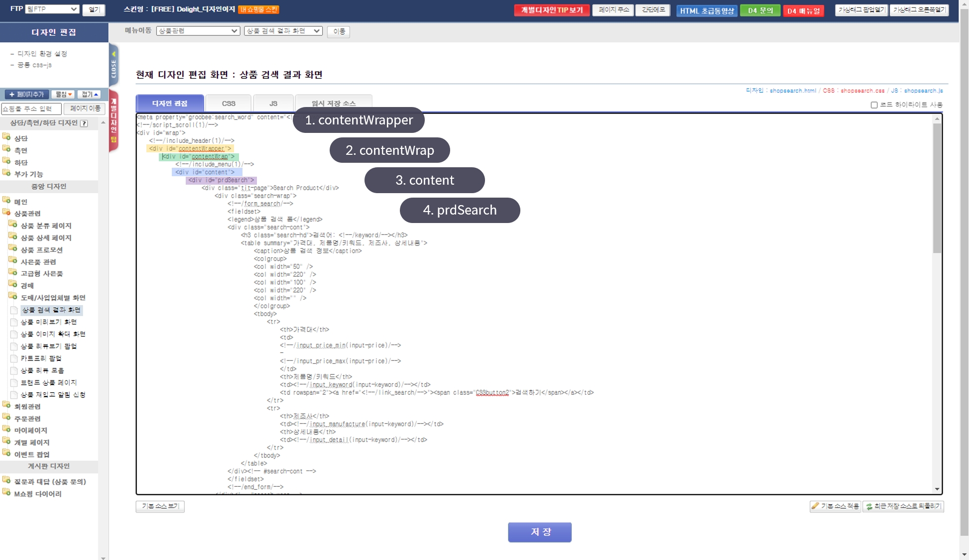Open the FTP type dropdown

52,9
